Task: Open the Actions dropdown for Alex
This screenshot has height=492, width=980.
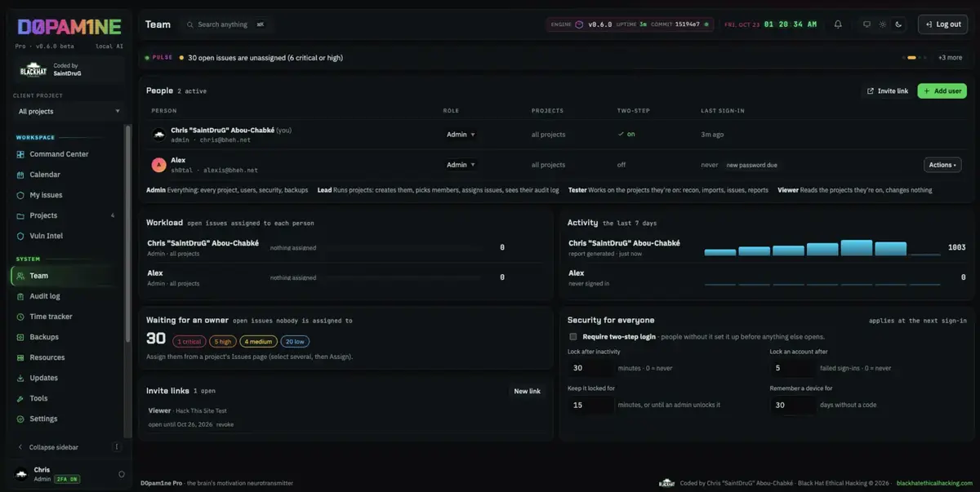Action: tap(942, 165)
